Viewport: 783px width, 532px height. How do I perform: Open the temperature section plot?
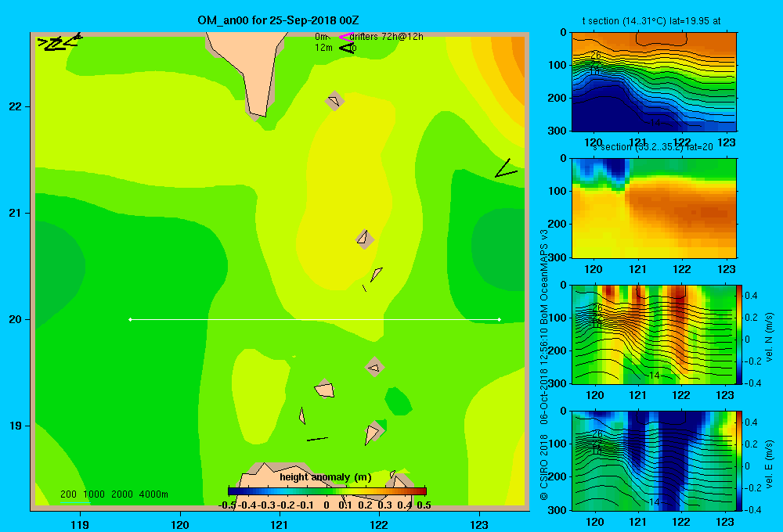(654, 82)
